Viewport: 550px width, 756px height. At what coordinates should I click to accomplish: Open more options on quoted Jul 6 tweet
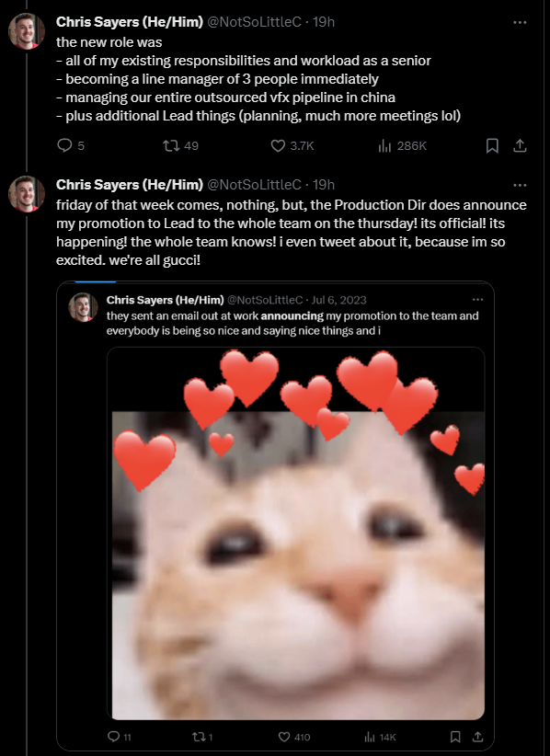point(477,300)
